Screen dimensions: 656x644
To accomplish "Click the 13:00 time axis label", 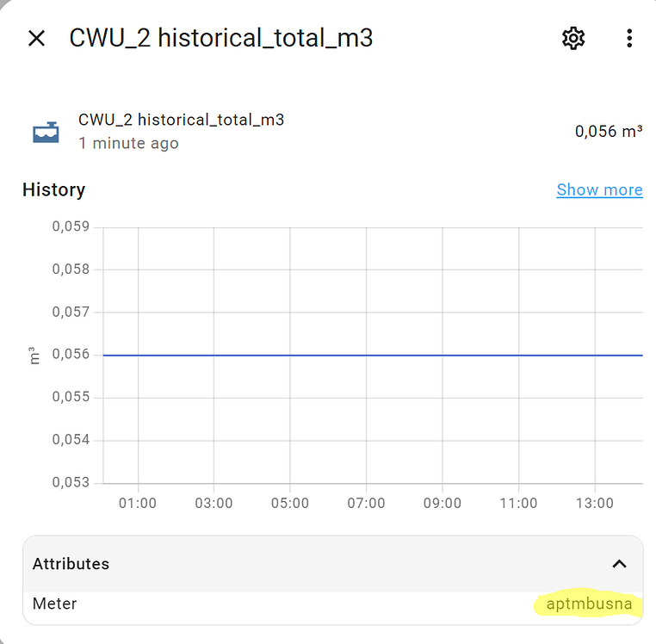I will (595, 503).
